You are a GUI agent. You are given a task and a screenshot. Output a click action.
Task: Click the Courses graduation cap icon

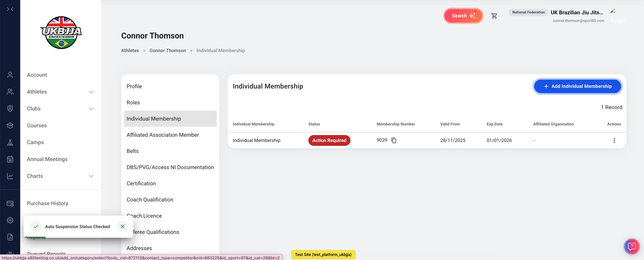coord(10,125)
